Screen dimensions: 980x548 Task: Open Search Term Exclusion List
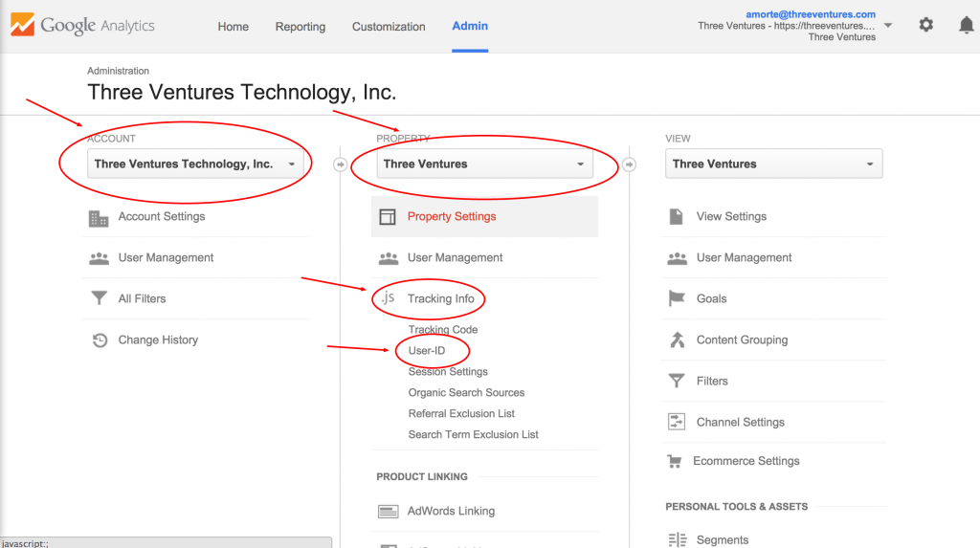pos(473,434)
